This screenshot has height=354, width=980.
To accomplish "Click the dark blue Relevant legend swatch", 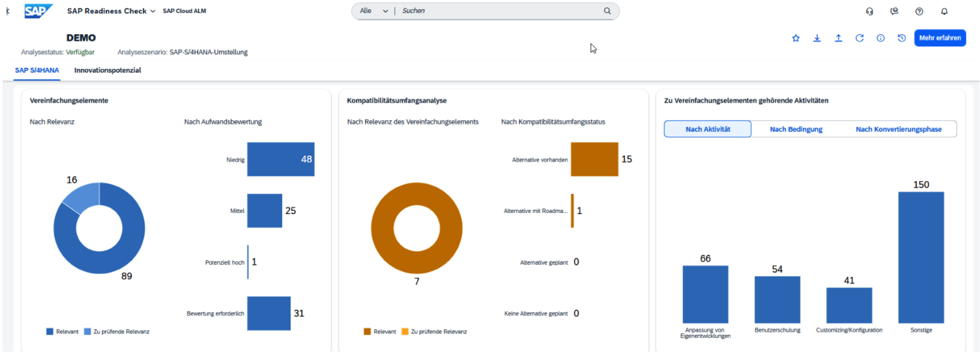I will 49,332.
